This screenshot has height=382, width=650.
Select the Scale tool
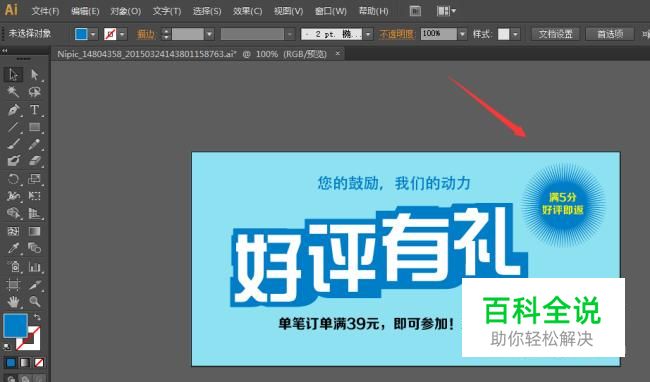pos(35,179)
